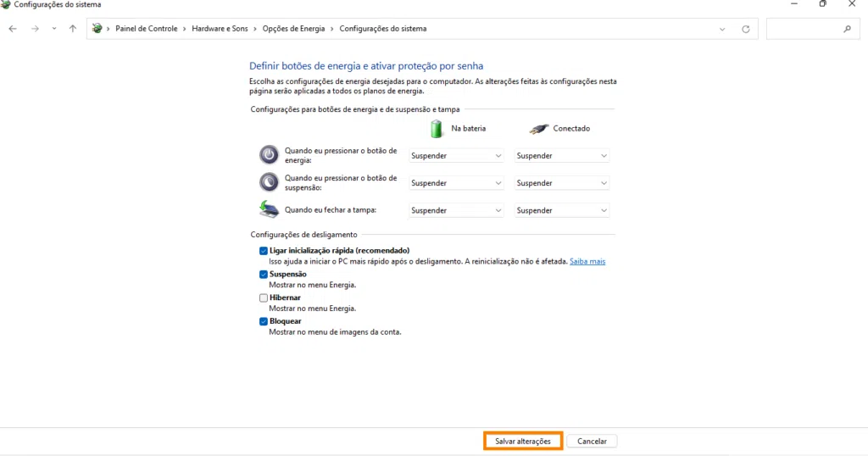Screen dimensions: 868x456
Task: Click the 'Na bateria' column label
Action: tap(468, 128)
